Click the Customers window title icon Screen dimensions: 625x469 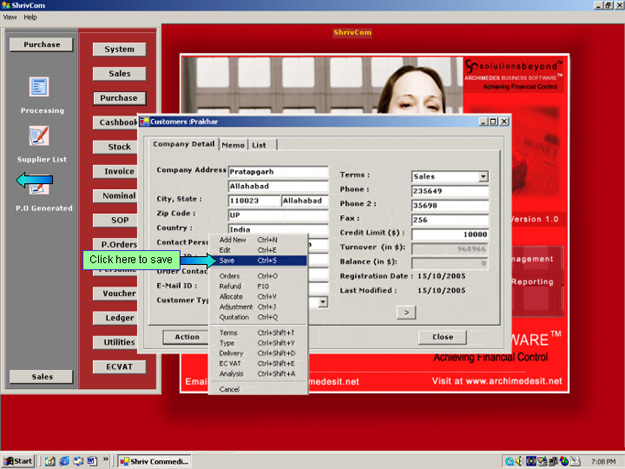tap(144, 122)
